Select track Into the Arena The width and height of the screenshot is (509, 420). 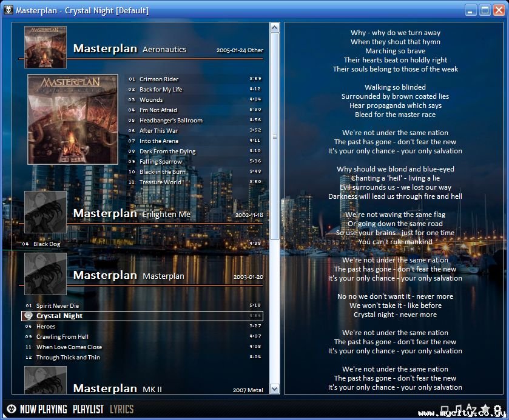195,141
